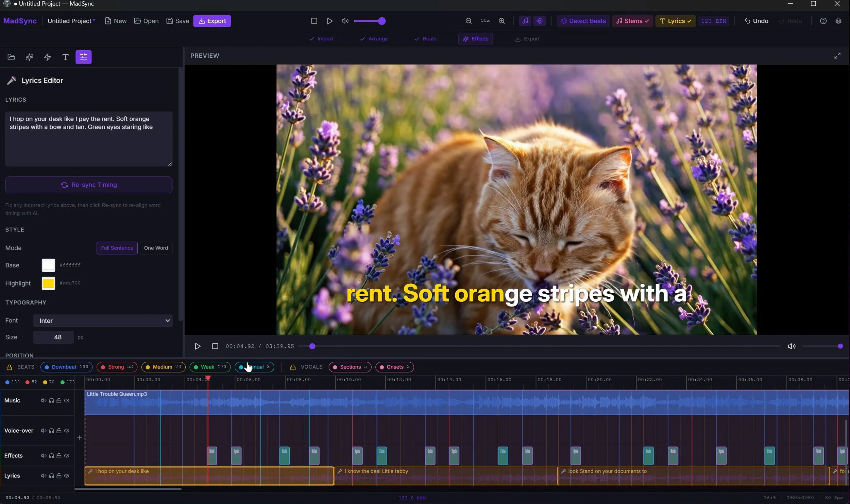This screenshot has width=850, height=504.
Task: Switch to the Export workflow step
Action: coord(527,39)
